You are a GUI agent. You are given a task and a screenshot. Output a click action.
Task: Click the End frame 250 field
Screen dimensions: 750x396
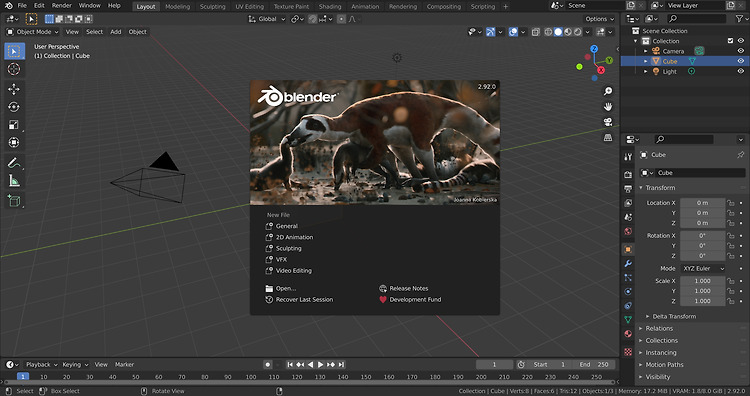[x=594, y=364]
